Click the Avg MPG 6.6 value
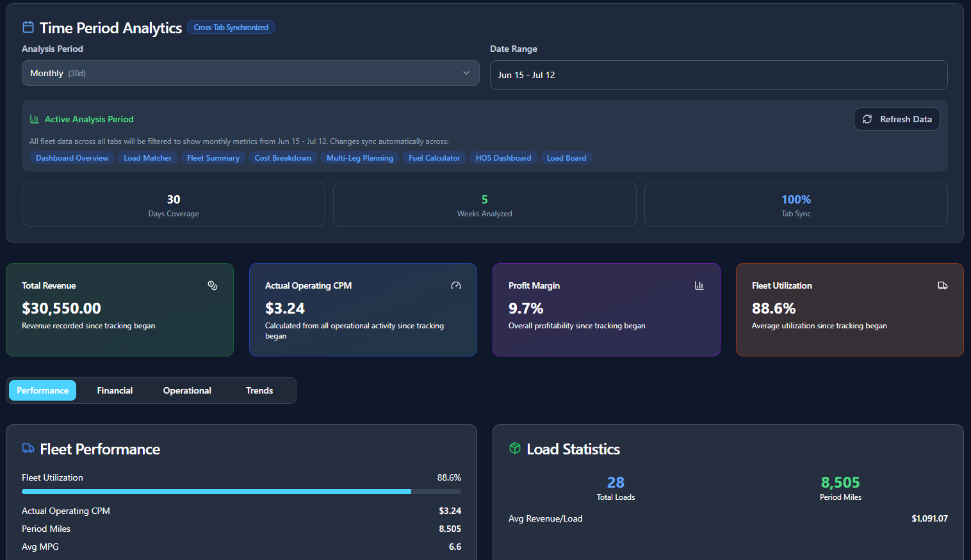The image size is (971, 560). tap(455, 547)
